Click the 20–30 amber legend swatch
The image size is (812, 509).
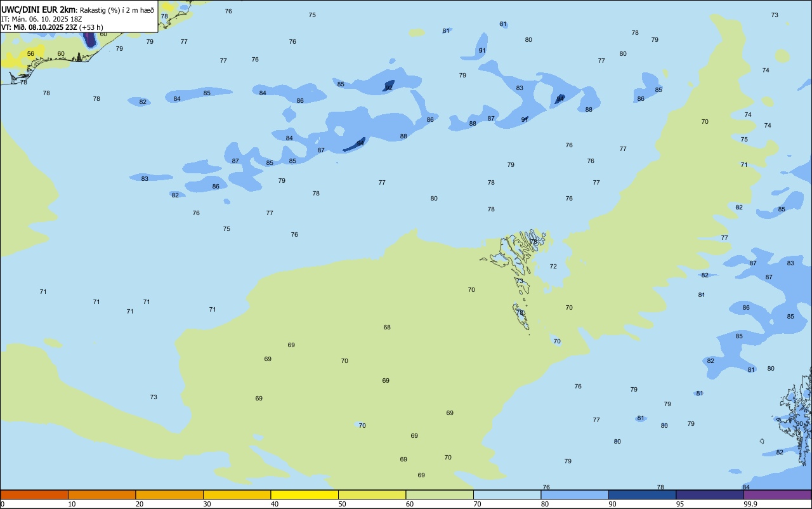point(169,494)
